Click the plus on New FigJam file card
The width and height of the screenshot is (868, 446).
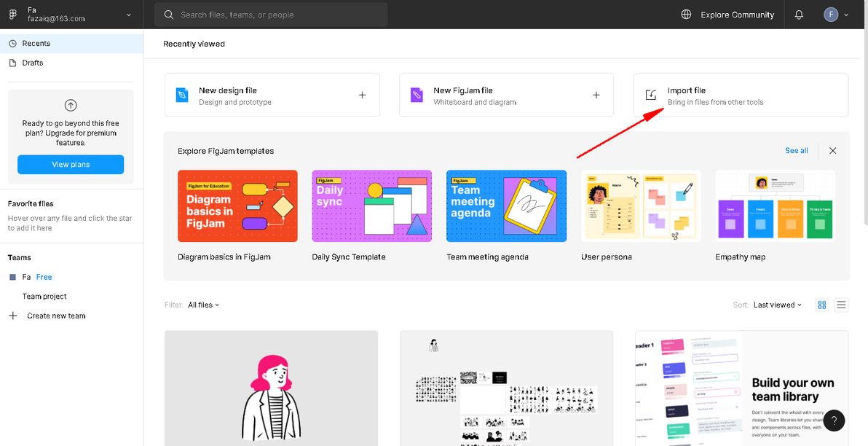click(x=596, y=95)
